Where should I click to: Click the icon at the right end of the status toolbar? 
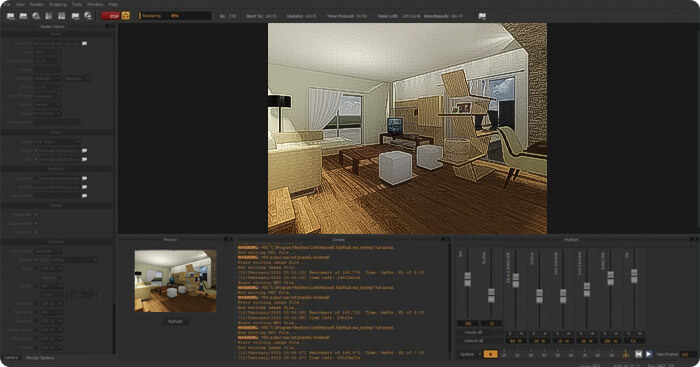[x=482, y=16]
